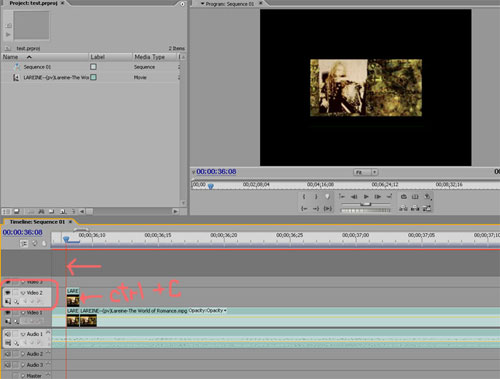
Task: Click the Timeline current timecode 00:00:36:08
Action: 23,232
